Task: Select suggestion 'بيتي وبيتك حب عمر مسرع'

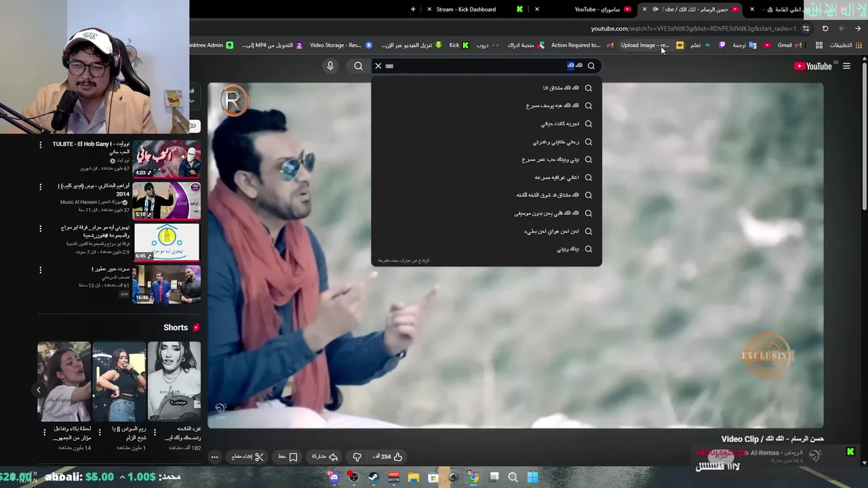Action: [486, 159]
